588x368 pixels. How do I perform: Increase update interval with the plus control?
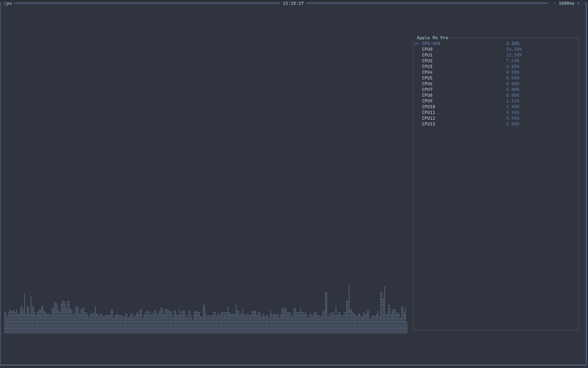[x=578, y=3]
